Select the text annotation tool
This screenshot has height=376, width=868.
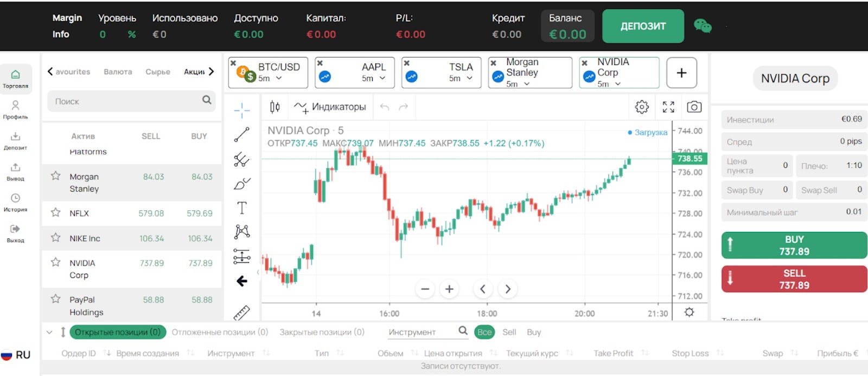(242, 208)
